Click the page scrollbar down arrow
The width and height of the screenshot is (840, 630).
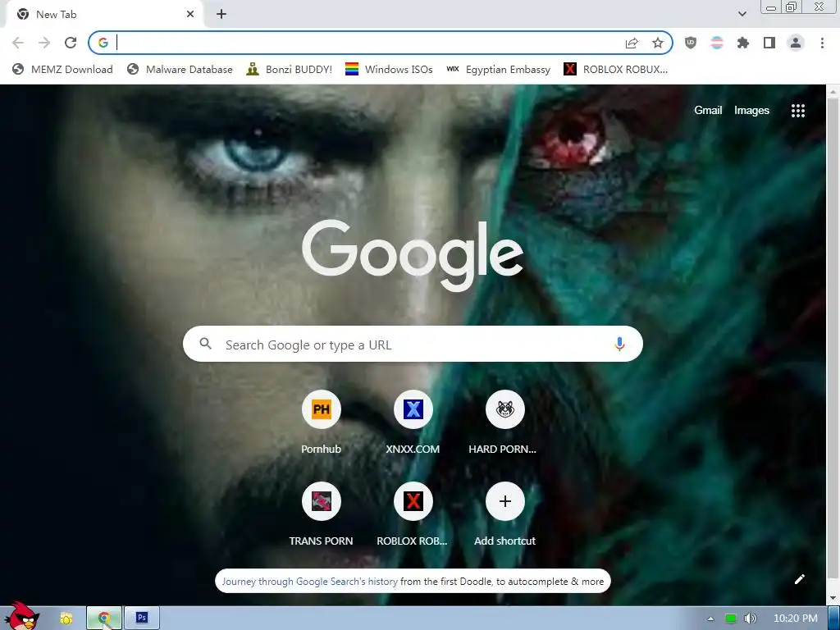(833, 598)
